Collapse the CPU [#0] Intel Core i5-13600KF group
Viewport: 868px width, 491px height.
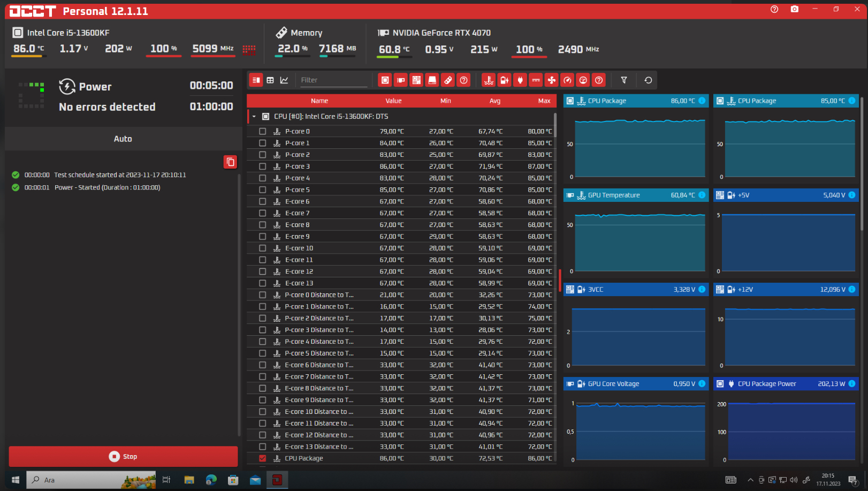pos(254,116)
